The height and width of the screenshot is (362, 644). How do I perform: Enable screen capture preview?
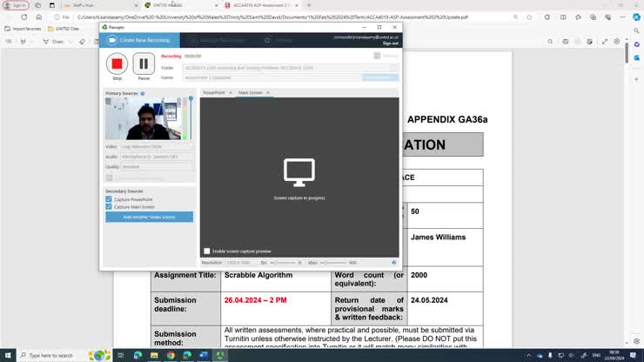[x=207, y=251]
